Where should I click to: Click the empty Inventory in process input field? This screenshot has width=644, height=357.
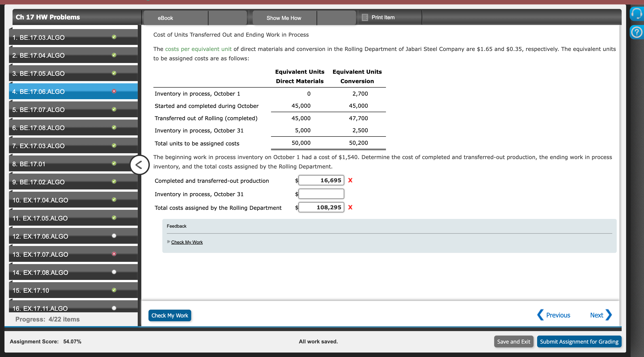[x=321, y=194]
